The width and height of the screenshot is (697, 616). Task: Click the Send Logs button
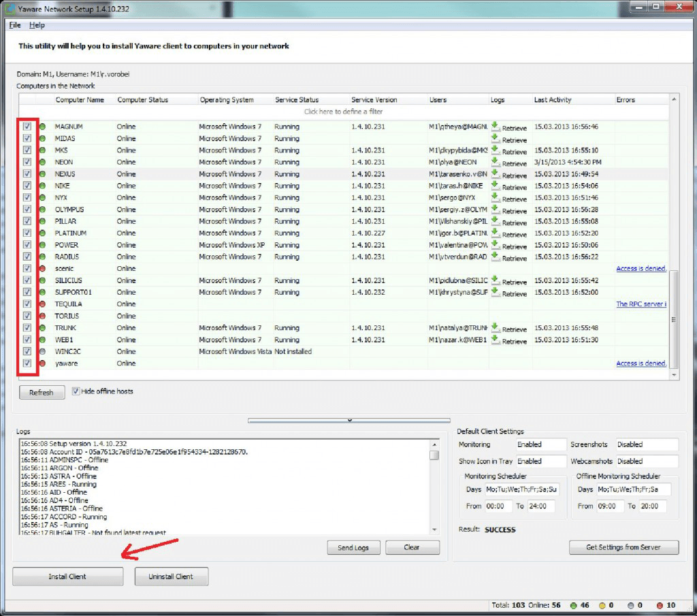[353, 547]
